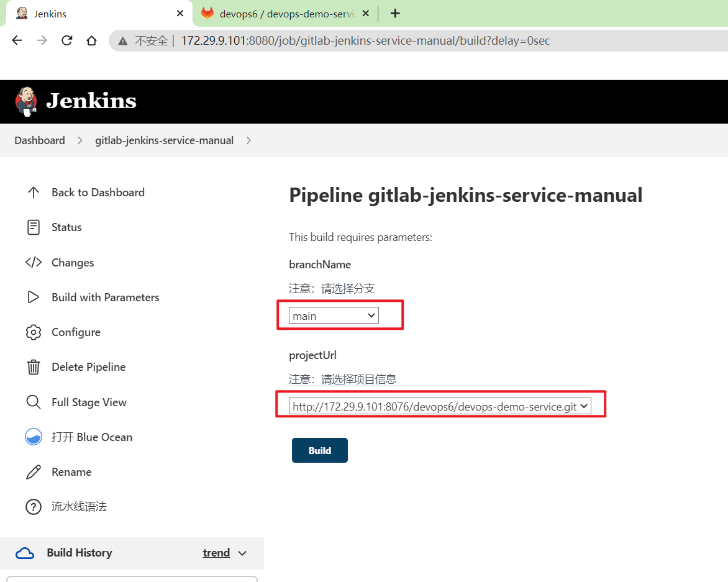This screenshot has width=728, height=582.
Task: Expand the Build History trend chevron
Action: (x=242, y=553)
